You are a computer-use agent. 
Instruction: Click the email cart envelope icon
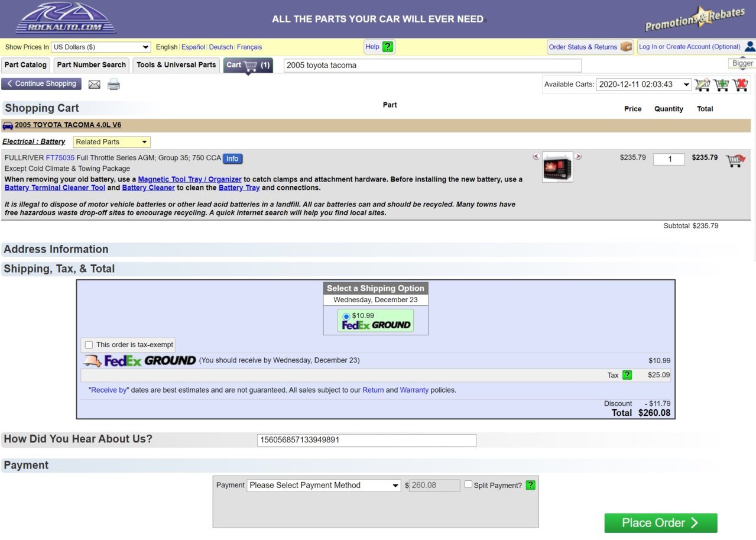(x=95, y=85)
